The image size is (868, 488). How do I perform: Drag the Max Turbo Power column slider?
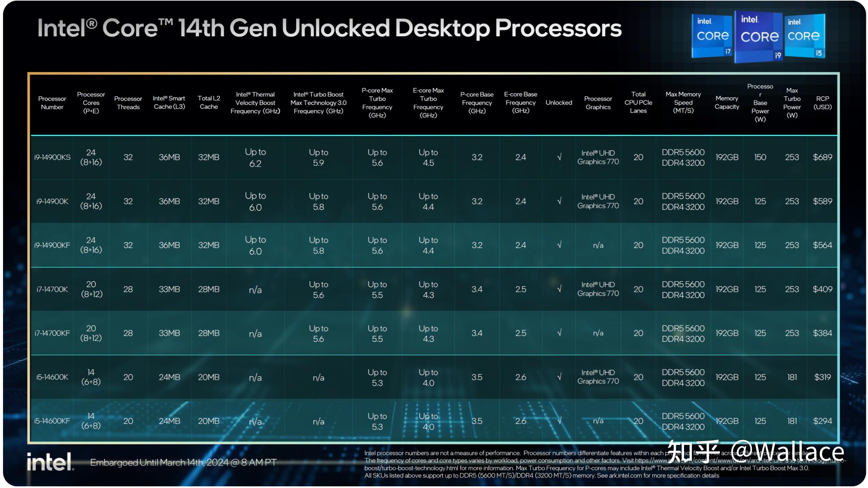pyautogui.click(x=795, y=108)
